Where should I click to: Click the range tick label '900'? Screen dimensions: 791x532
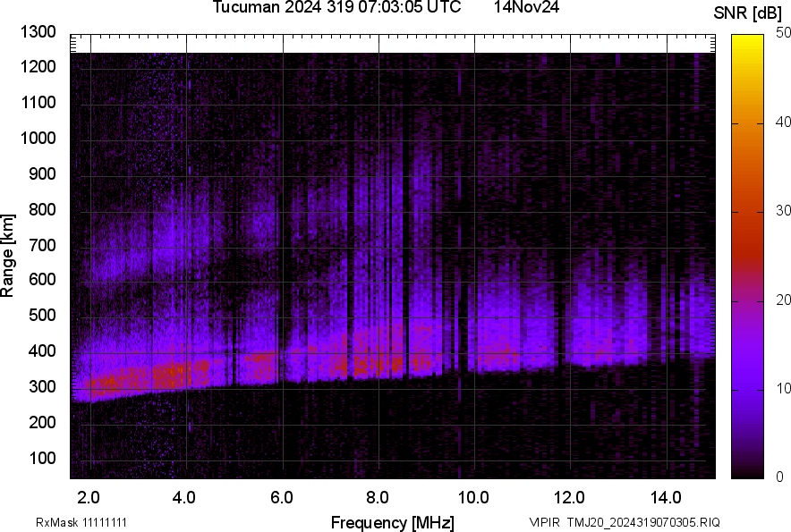[x=42, y=173]
